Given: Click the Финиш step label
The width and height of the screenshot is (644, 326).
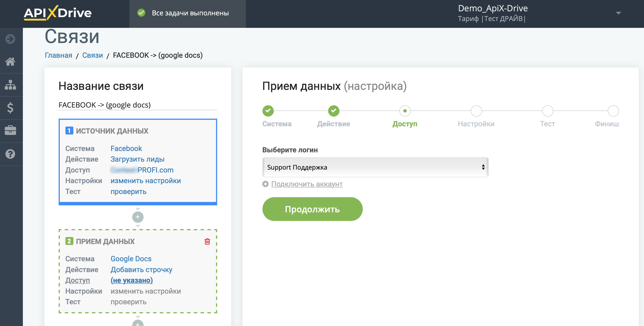Looking at the screenshot, I should (607, 124).
